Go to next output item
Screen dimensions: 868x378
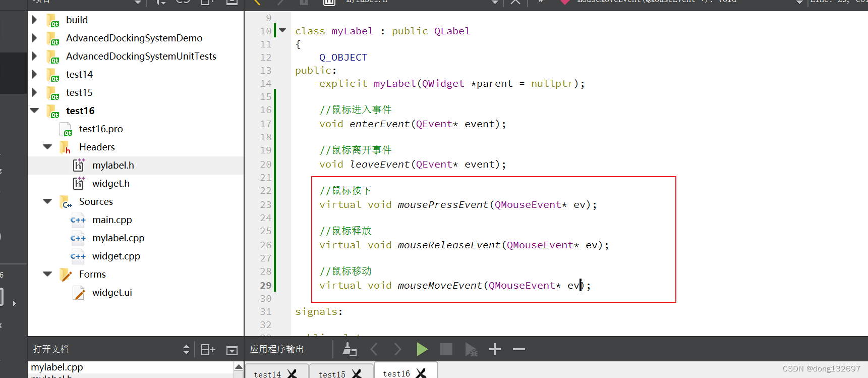click(397, 349)
